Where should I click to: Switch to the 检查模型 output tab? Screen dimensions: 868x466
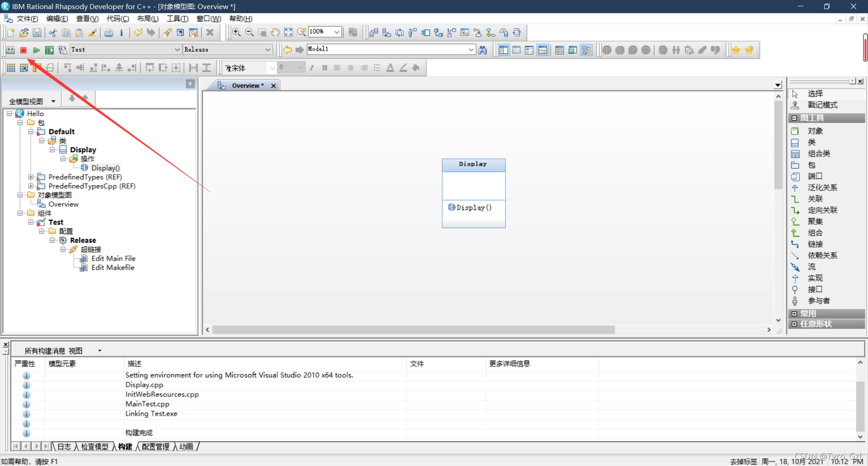click(x=94, y=447)
